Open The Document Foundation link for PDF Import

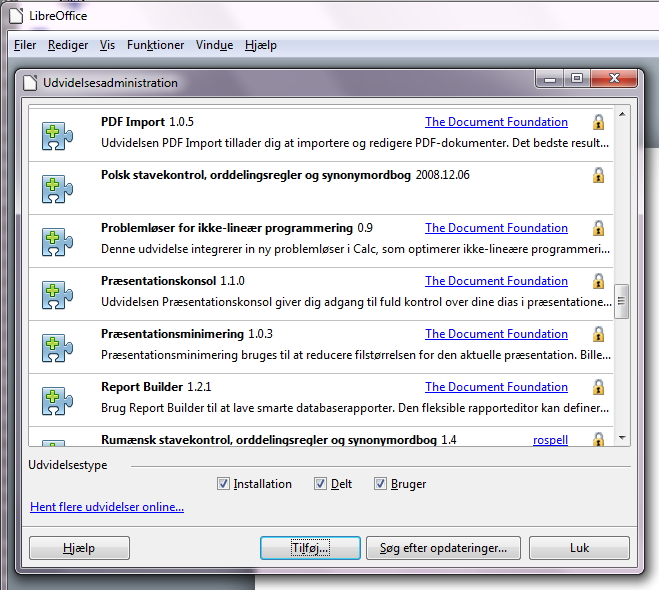pos(496,122)
